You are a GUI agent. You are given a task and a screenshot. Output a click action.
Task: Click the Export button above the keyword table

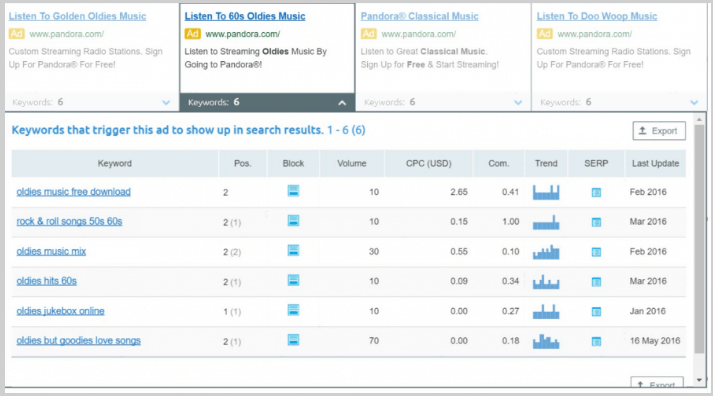(x=659, y=131)
